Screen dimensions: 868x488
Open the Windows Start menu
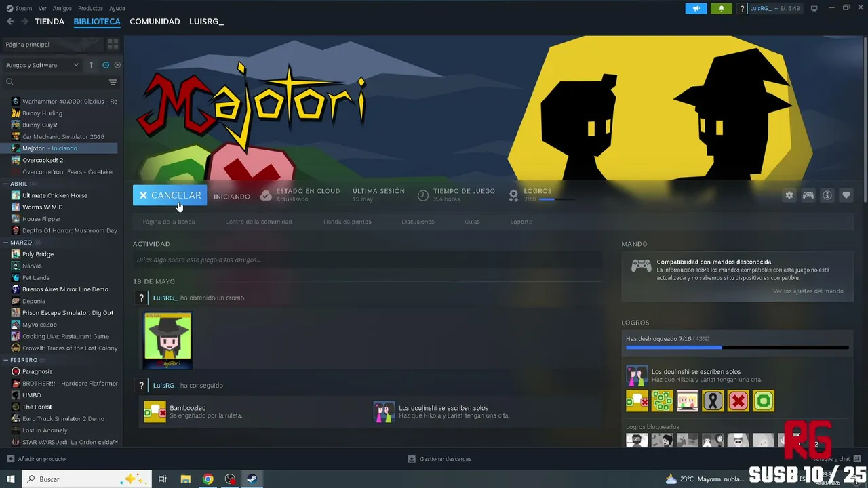(x=11, y=479)
